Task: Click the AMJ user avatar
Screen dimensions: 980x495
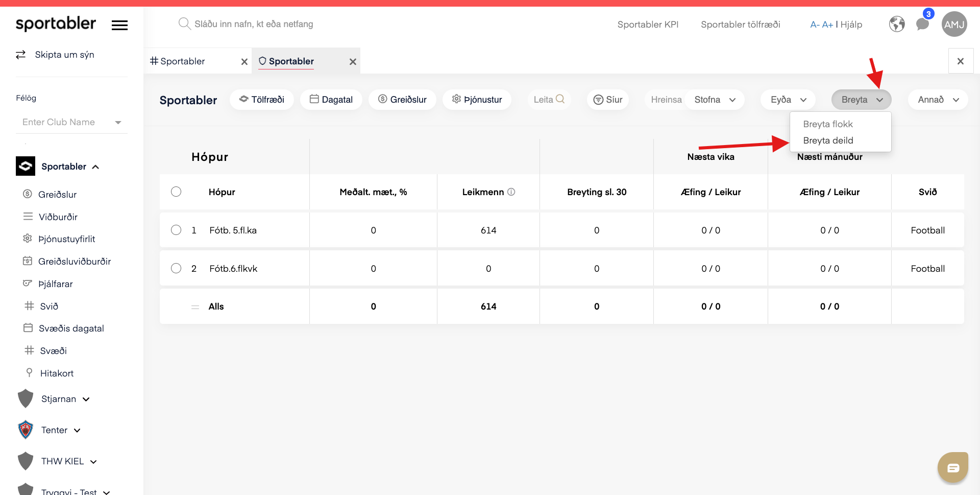Action: point(954,24)
